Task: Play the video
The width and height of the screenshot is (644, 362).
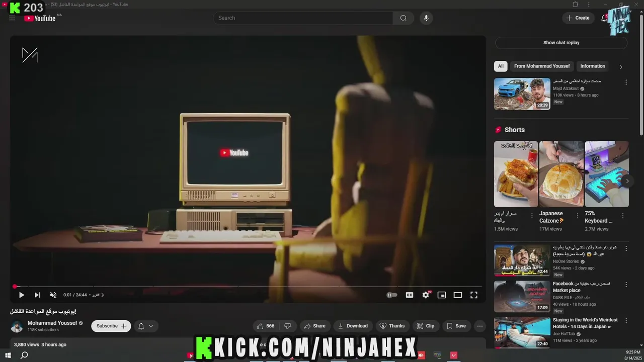Action: pos(21,295)
